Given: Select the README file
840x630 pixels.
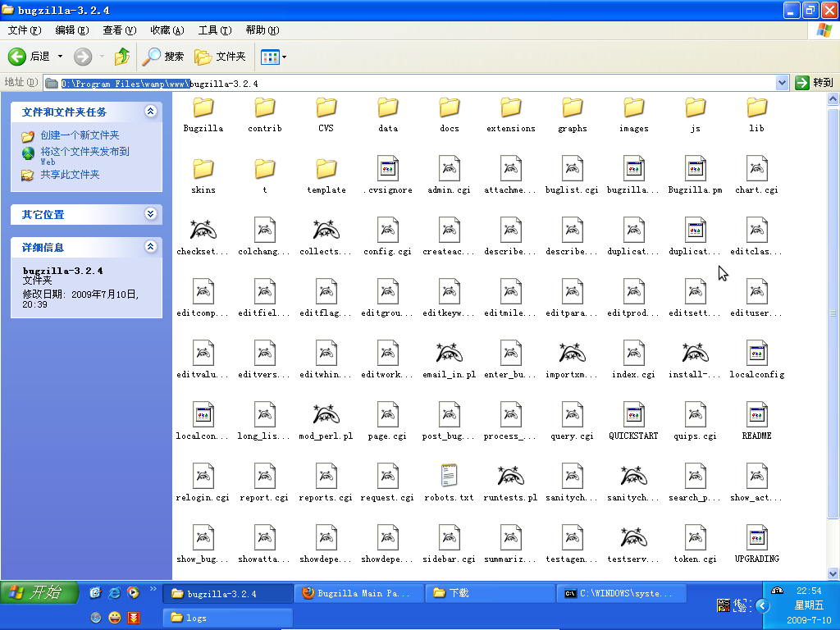Looking at the screenshot, I should click(757, 422).
